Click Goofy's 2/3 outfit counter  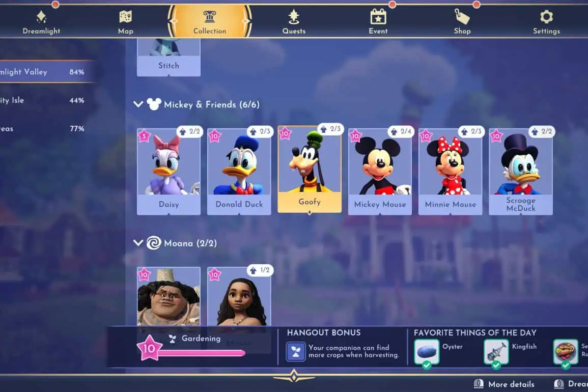(x=331, y=129)
